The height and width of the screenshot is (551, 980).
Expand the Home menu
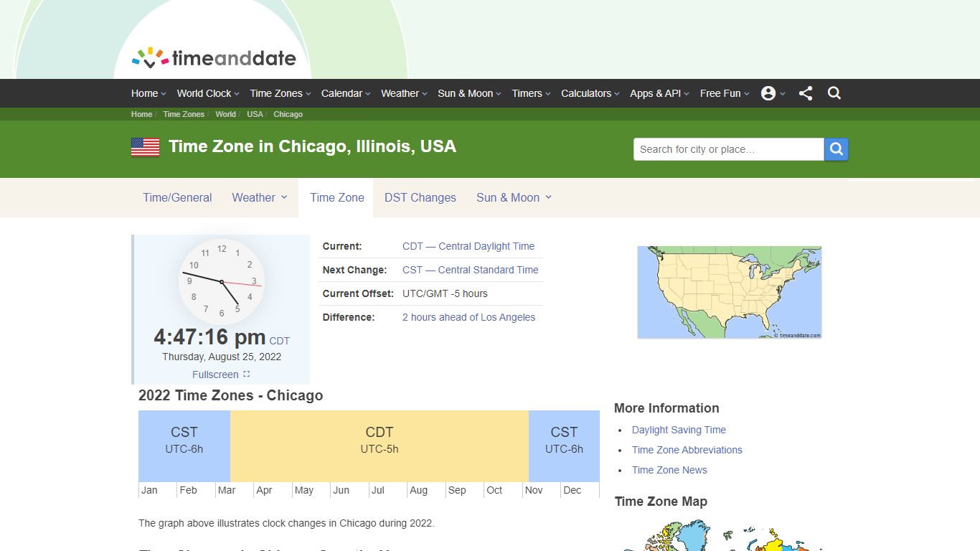click(149, 93)
